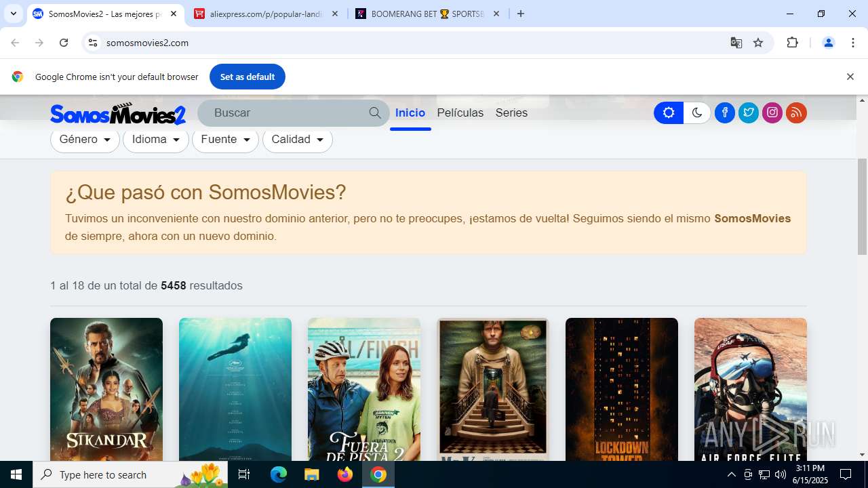
Task: Open the Series nav item
Action: [x=511, y=113]
